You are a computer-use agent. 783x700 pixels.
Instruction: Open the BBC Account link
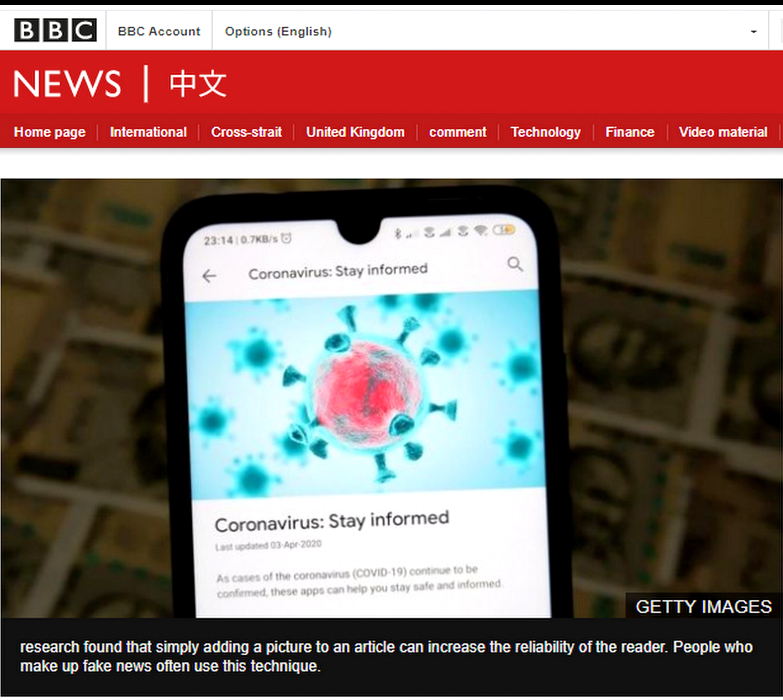159,31
